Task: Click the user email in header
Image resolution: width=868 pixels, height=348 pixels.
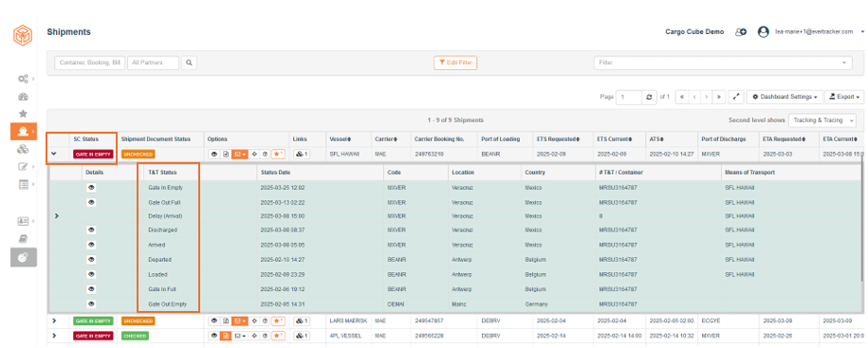Action: 814,32
